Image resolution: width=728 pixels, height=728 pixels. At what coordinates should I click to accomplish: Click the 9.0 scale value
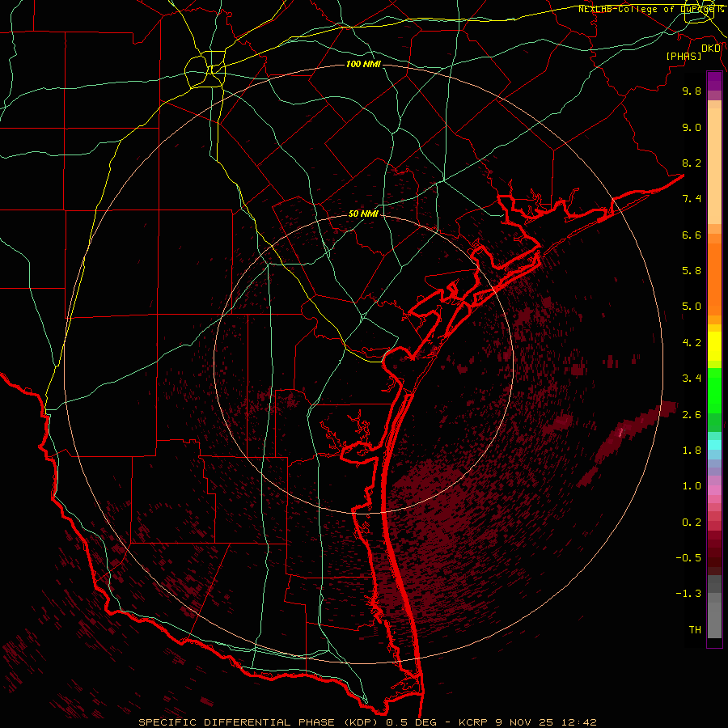692,127
